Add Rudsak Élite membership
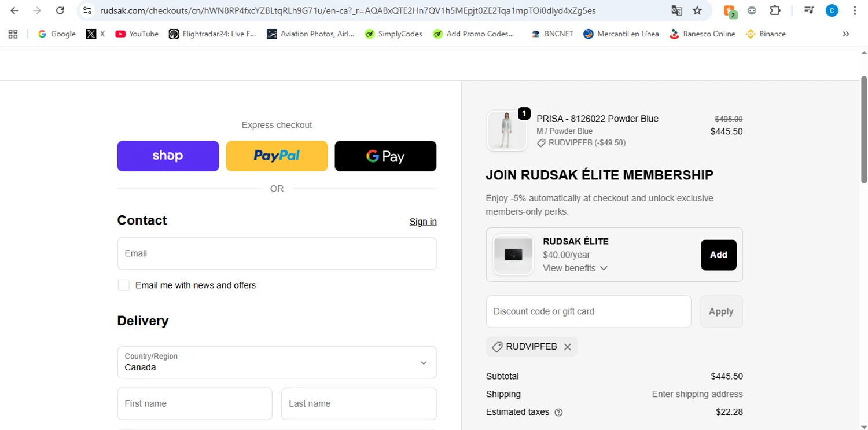This screenshot has width=868, height=430. point(719,255)
